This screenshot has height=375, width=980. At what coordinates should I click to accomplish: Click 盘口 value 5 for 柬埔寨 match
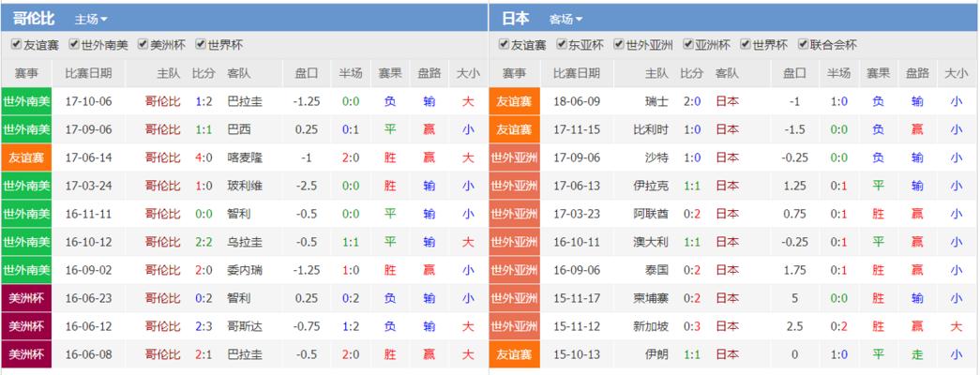[794, 298]
